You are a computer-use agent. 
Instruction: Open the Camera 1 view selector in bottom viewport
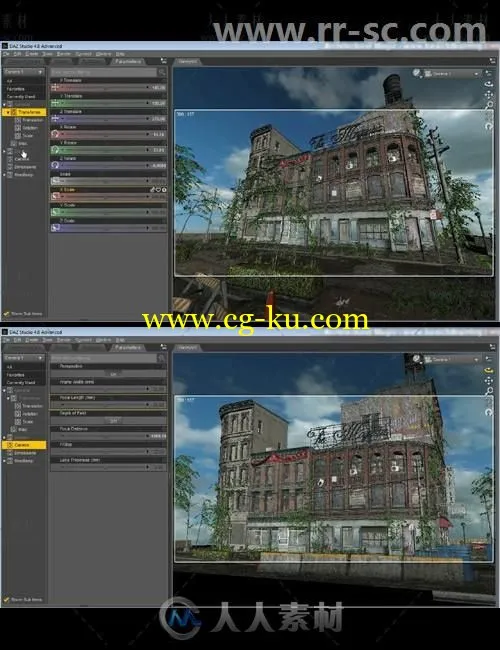(452, 359)
